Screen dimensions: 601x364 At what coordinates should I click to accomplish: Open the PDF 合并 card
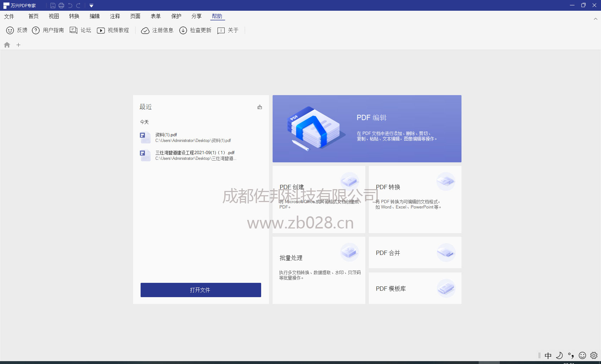pyautogui.click(x=415, y=252)
